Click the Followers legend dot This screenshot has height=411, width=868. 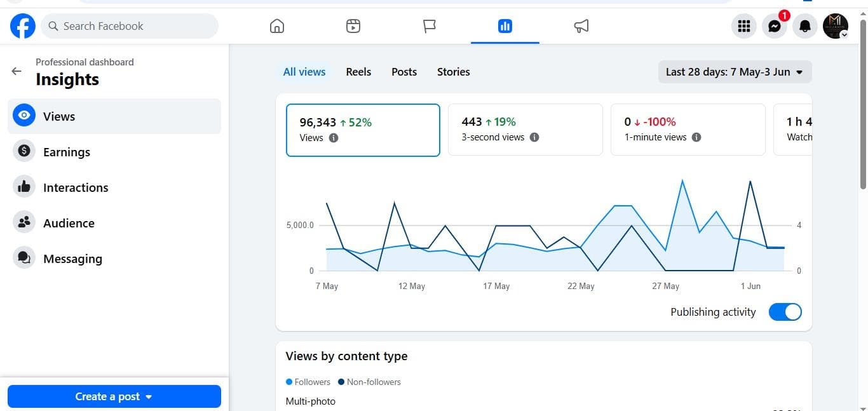pos(289,382)
